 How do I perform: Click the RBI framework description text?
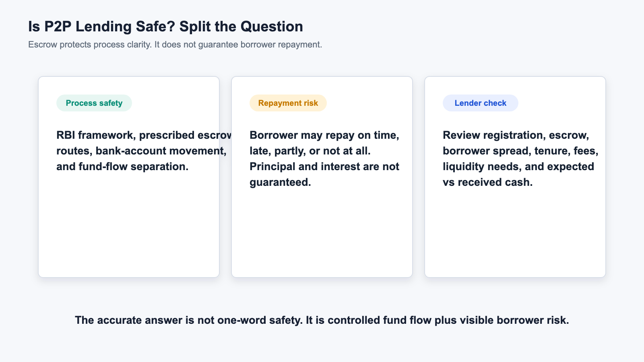[x=144, y=151]
